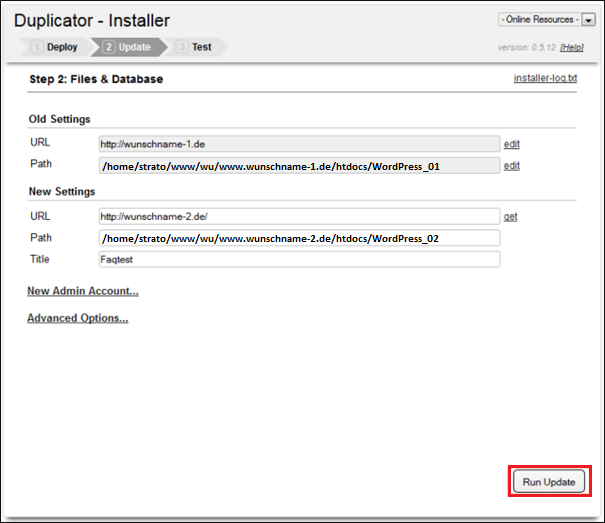Click the number 3 badge beside Test
The image size is (605, 523).
point(181,47)
